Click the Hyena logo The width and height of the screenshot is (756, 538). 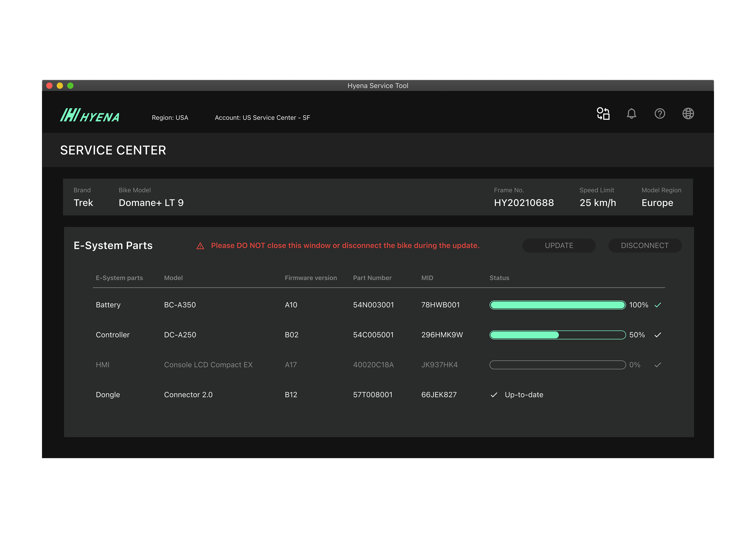tap(90, 115)
